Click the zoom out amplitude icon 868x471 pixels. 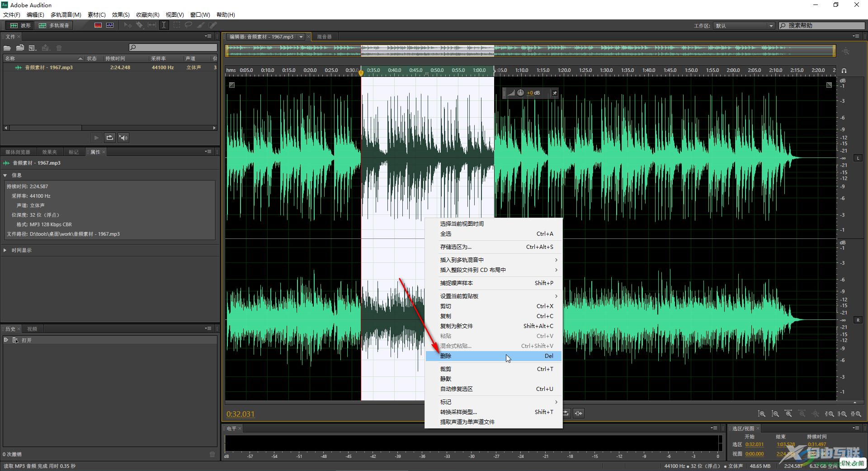775,414
